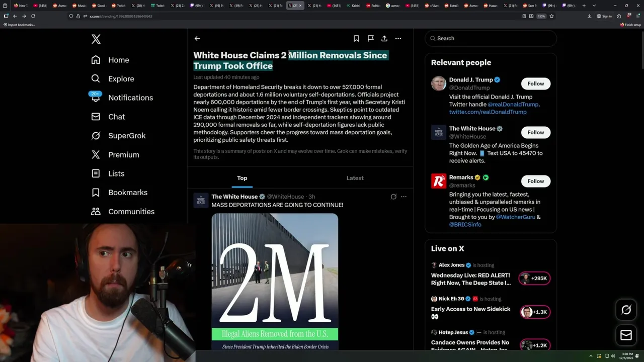Open the Premium page
This screenshot has height=362, width=644.
coord(115,155)
